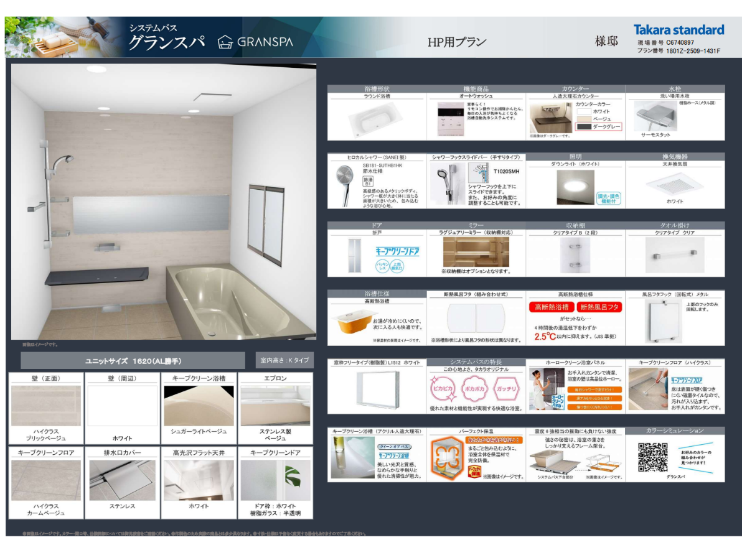Click the ユニットサイズ 1620 header bar
This screenshot has height=560, width=747.
pyautogui.click(x=133, y=361)
